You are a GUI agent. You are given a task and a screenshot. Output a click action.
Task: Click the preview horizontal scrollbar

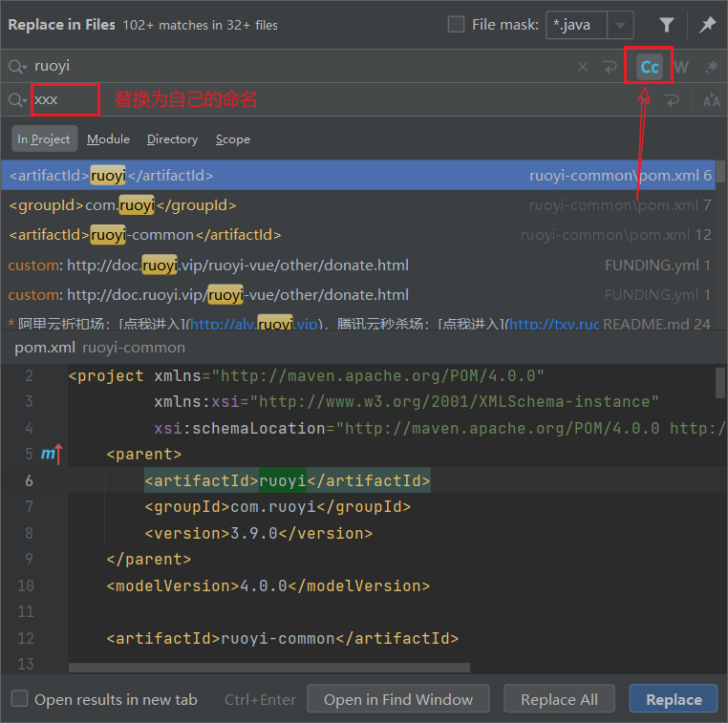(x=269, y=668)
